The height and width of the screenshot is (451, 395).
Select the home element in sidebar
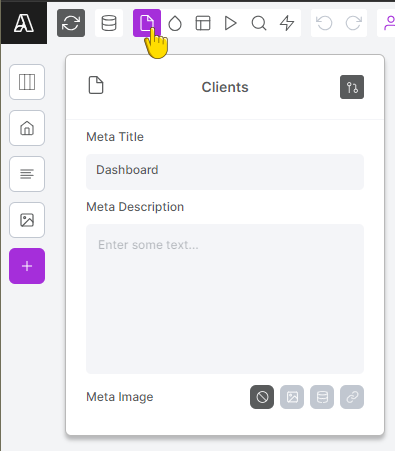click(x=27, y=128)
